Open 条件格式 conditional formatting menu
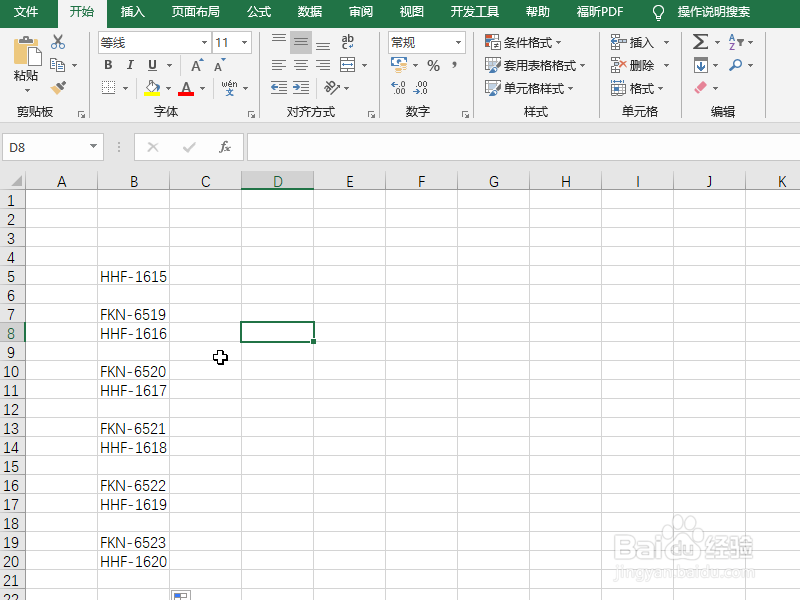Screen dimensions: 800x600 point(523,42)
